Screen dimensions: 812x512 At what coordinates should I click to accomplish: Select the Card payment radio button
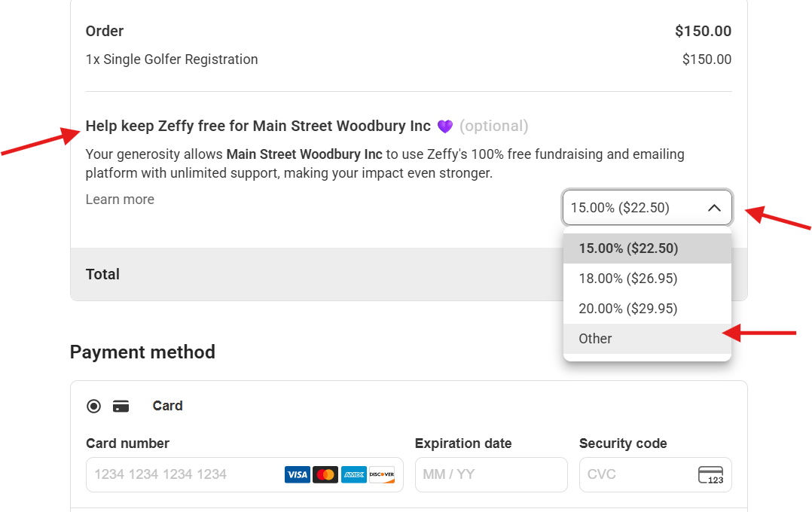pyautogui.click(x=93, y=407)
